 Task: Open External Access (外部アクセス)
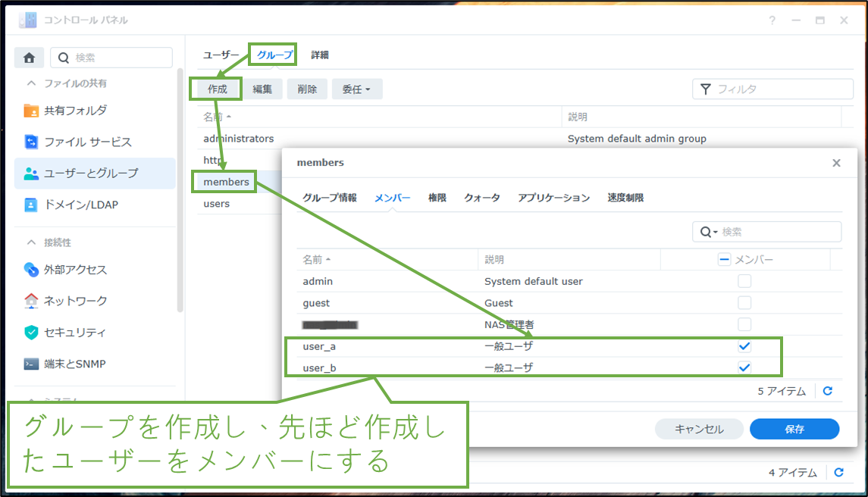(x=96, y=270)
